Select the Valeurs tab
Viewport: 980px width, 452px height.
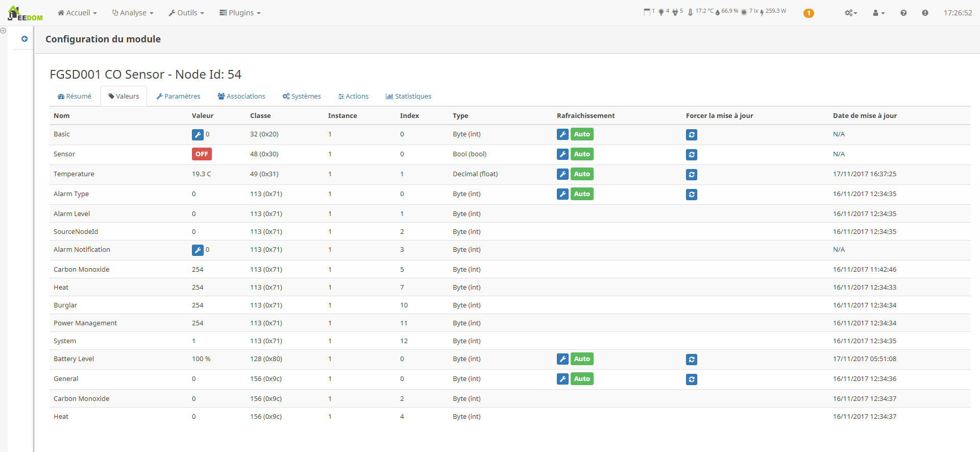(x=124, y=96)
